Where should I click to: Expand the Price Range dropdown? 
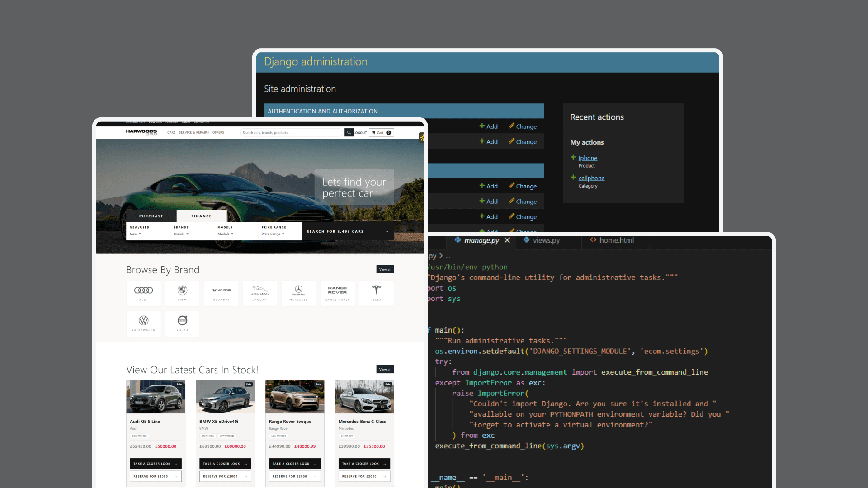[x=273, y=234]
